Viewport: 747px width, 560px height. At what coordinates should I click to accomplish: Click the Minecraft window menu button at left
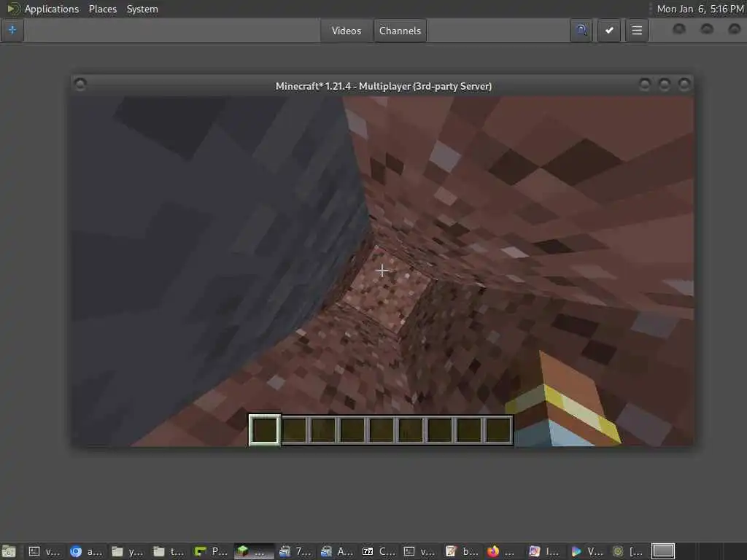click(x=80, y=85)
